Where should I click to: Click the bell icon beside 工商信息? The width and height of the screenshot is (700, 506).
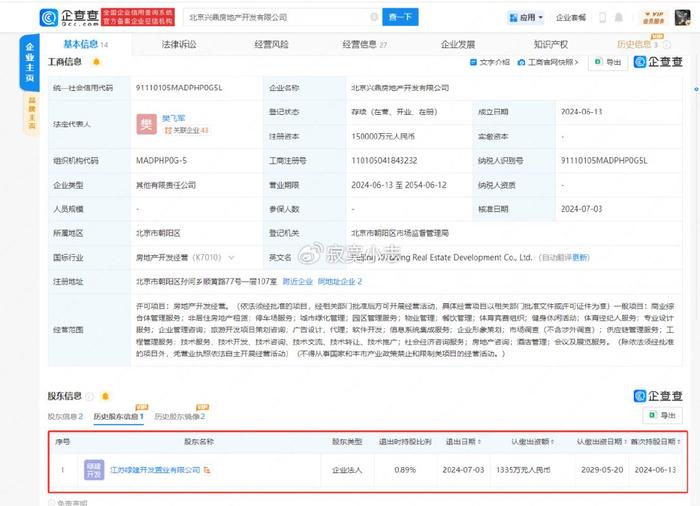(96, 62)
